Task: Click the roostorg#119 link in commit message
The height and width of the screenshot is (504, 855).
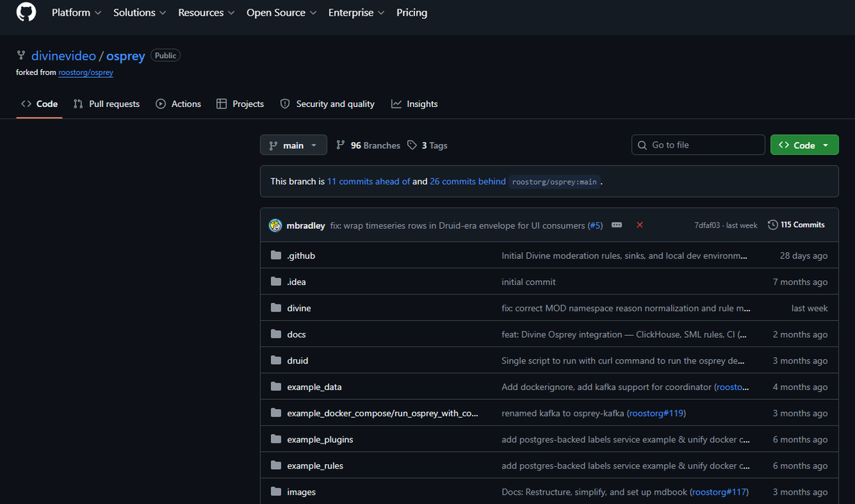Action: [656, 413]
